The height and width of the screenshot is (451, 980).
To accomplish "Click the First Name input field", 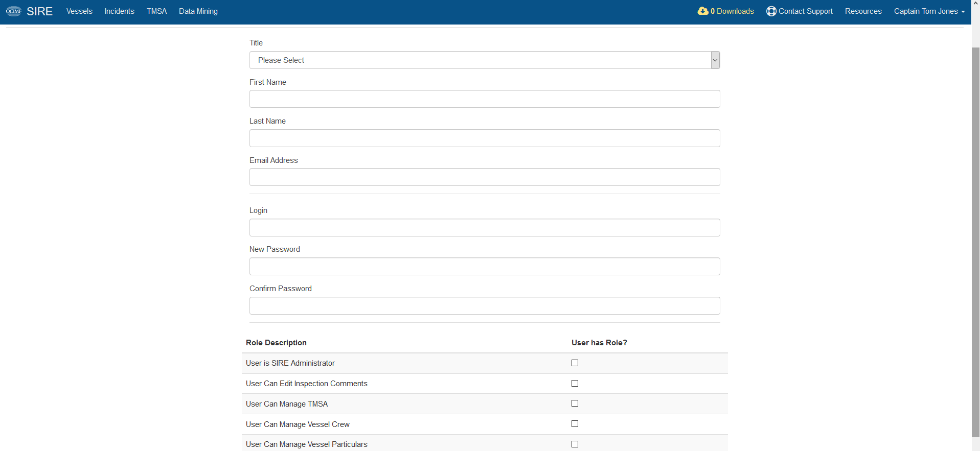I will coord(485,99).
